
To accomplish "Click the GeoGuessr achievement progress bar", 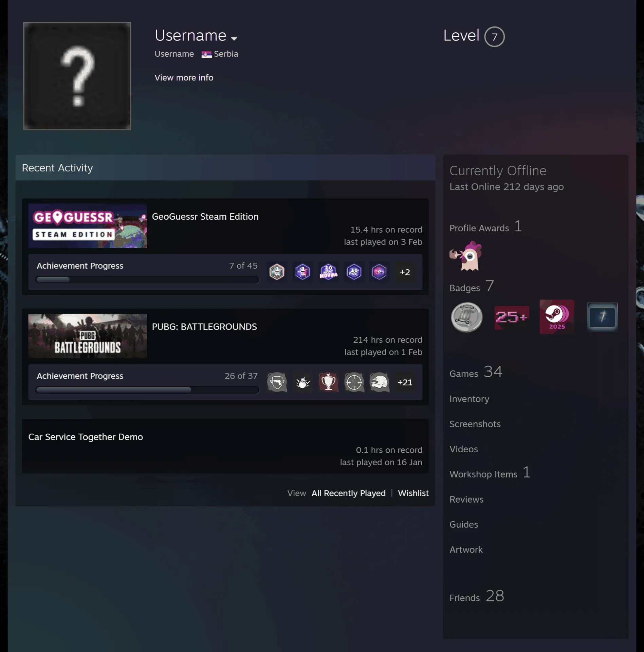I will coord(147,279).
